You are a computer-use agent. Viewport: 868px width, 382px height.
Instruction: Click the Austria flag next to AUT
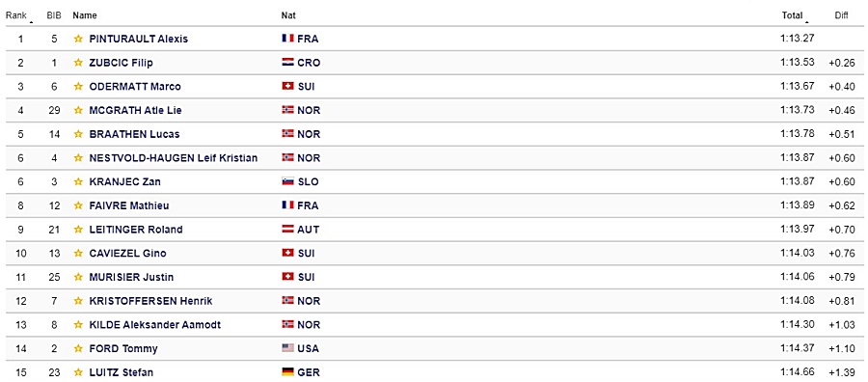(287, 230)
